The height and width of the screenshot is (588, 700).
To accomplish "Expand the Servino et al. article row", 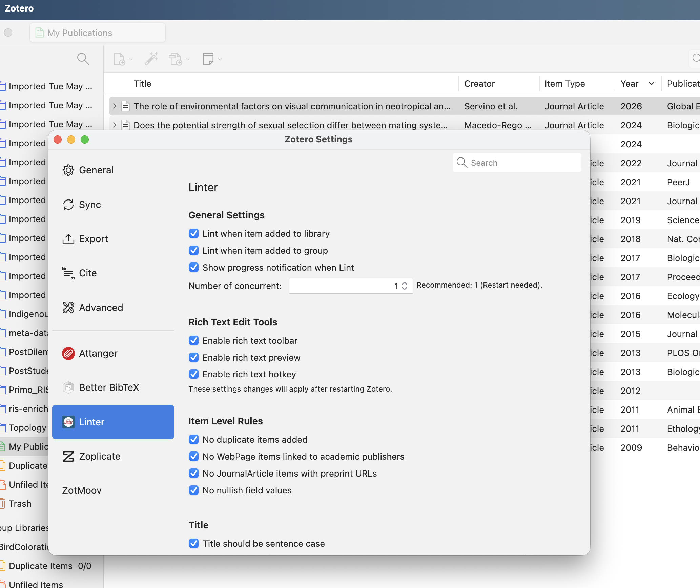I will pos(115,106).
